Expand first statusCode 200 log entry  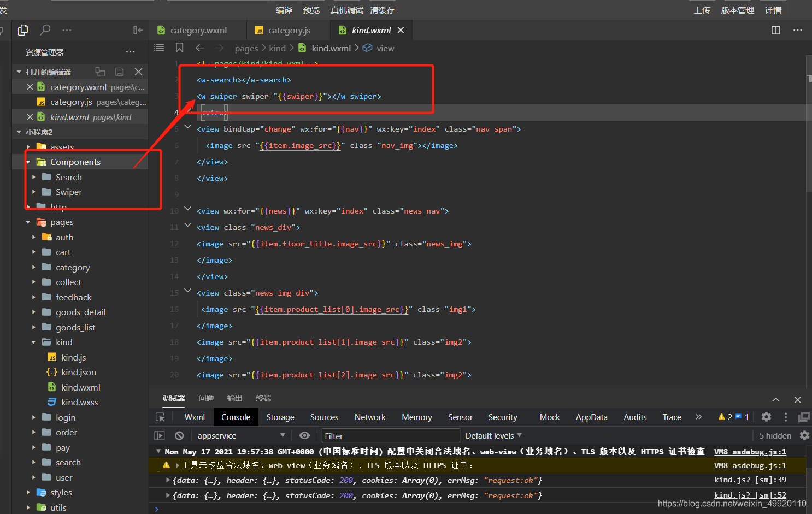[168, 480]
